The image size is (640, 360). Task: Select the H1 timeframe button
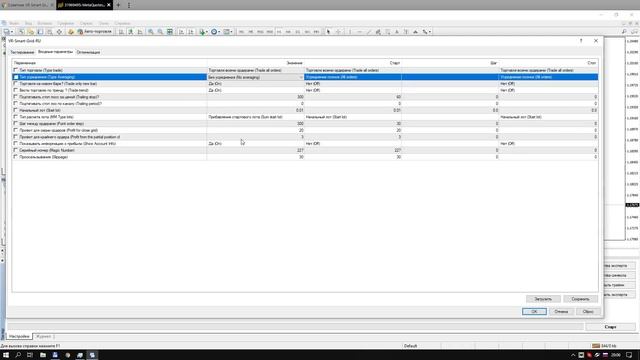click(x=279, y=32)
